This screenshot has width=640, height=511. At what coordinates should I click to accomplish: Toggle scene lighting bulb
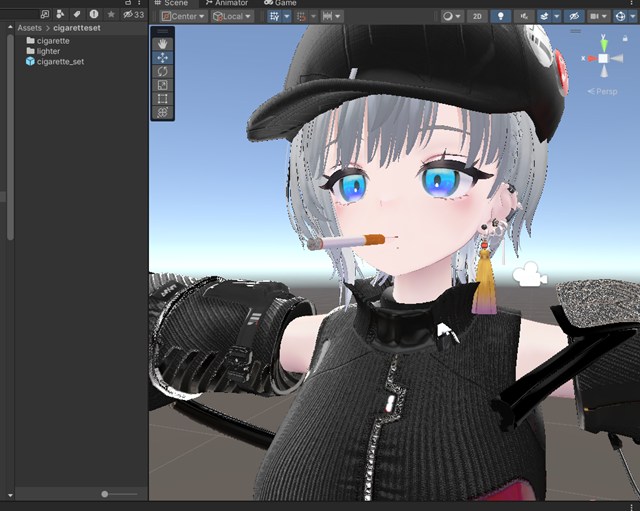point(501,17)
